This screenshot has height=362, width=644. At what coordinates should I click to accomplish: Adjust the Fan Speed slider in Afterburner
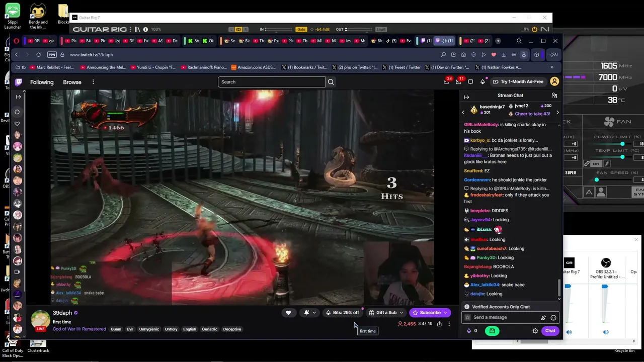tap(597, 180)
